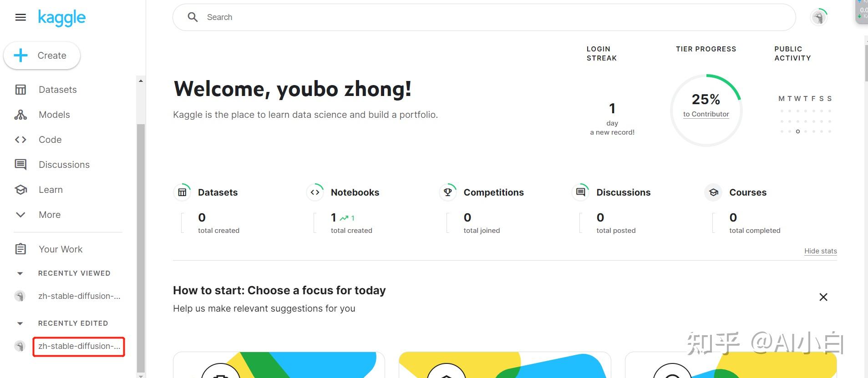The height and width of the screenshot is (378, 868).
Task: Open recently edited zh-stable-diffusion notebook
Action: click(x=79, y=346)
